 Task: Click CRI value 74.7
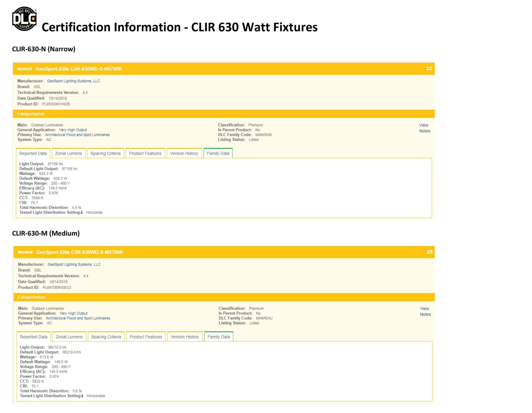coord(34,203)
